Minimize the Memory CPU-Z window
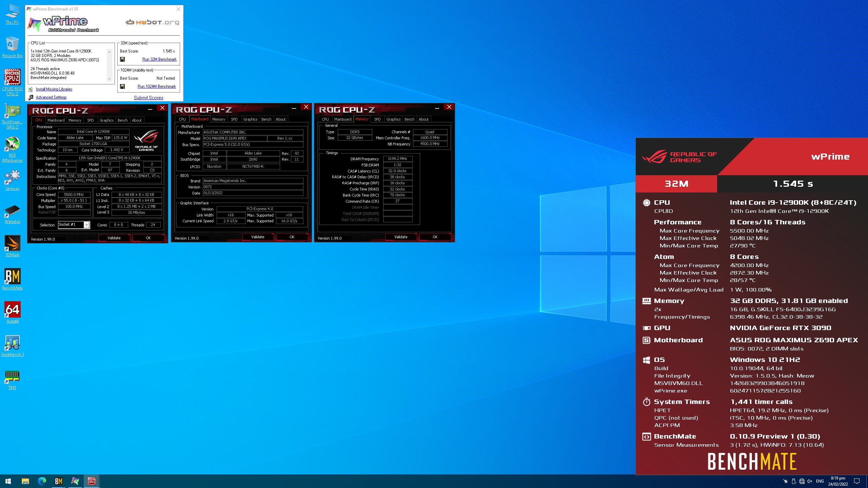This screenshot has width=868, height=488. click(437, 108)
